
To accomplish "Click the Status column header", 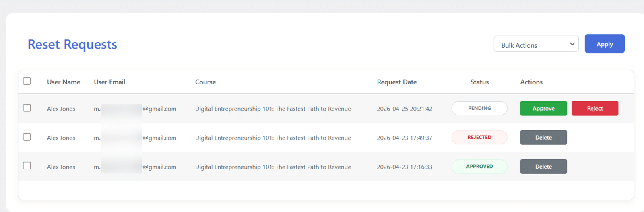I will coord(479,82).
